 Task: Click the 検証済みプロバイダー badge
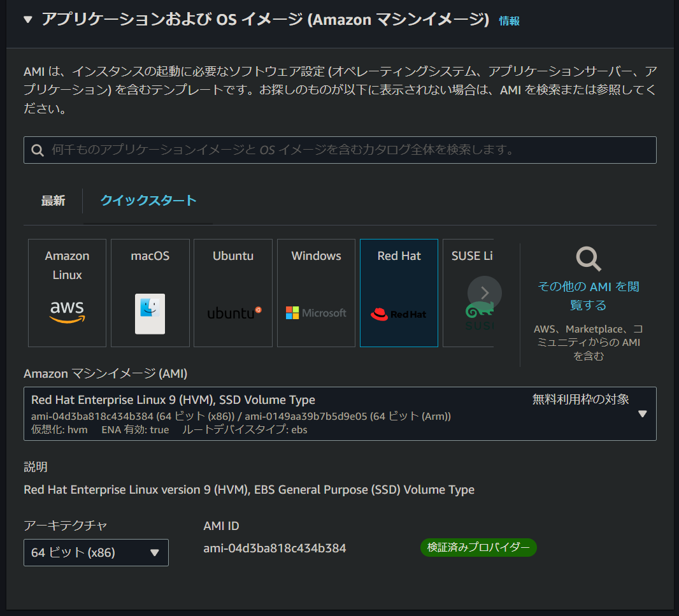(478, 548)
